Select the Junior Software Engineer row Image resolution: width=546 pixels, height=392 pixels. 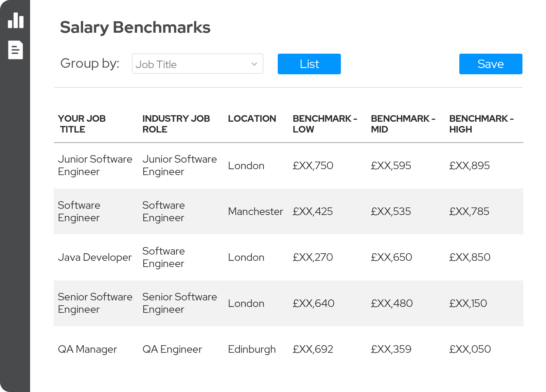[x=95, y=165]
